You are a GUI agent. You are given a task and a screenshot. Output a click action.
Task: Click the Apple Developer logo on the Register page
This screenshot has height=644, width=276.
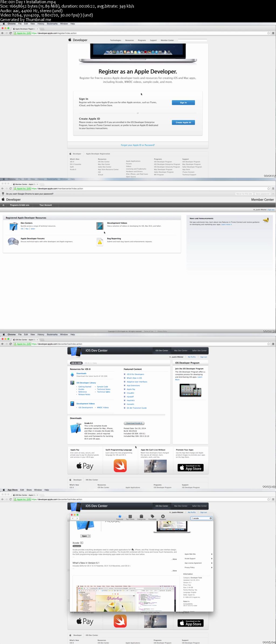[x=78, y=40]
